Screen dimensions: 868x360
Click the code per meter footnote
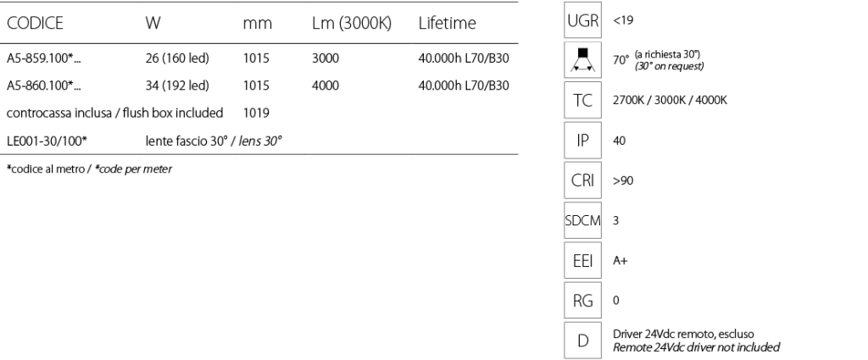[x=133, y=169]
